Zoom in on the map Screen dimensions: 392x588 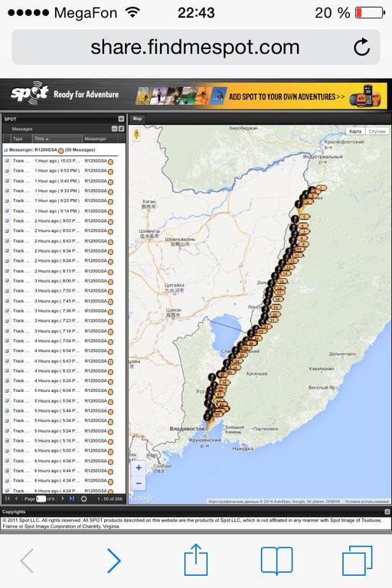tap(139, 468)
